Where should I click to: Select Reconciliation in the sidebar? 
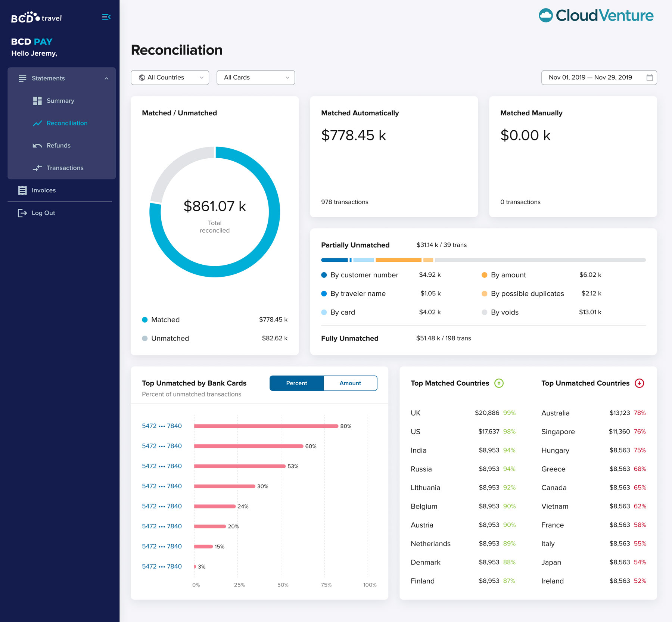(x=67, y=123)
